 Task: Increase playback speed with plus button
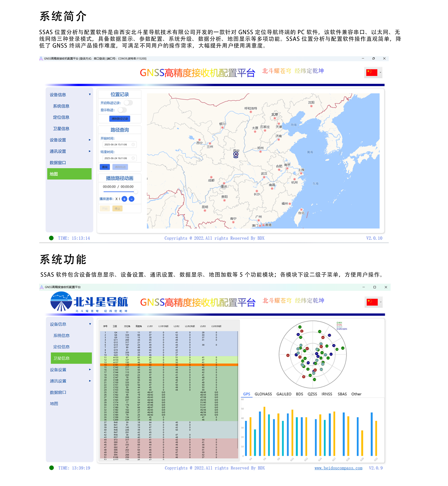coord(124,199)
